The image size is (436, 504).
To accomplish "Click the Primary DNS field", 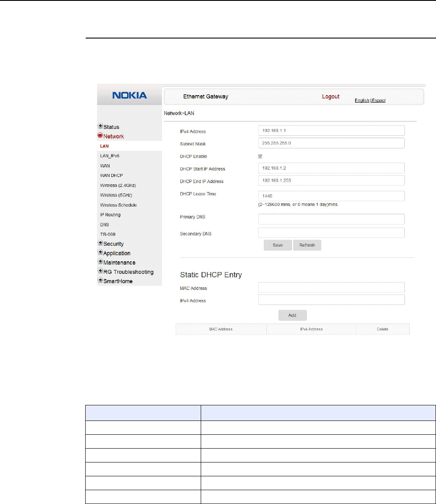I will (331, 219).
